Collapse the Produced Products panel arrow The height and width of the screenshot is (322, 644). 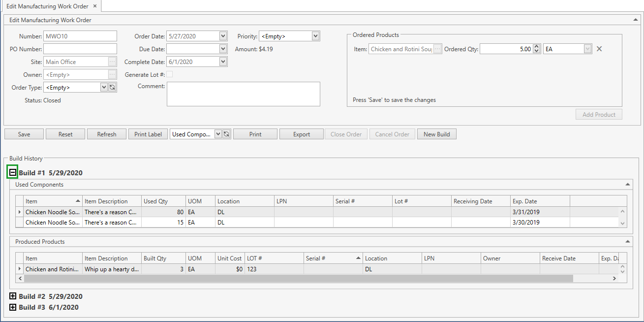point(627,241)
